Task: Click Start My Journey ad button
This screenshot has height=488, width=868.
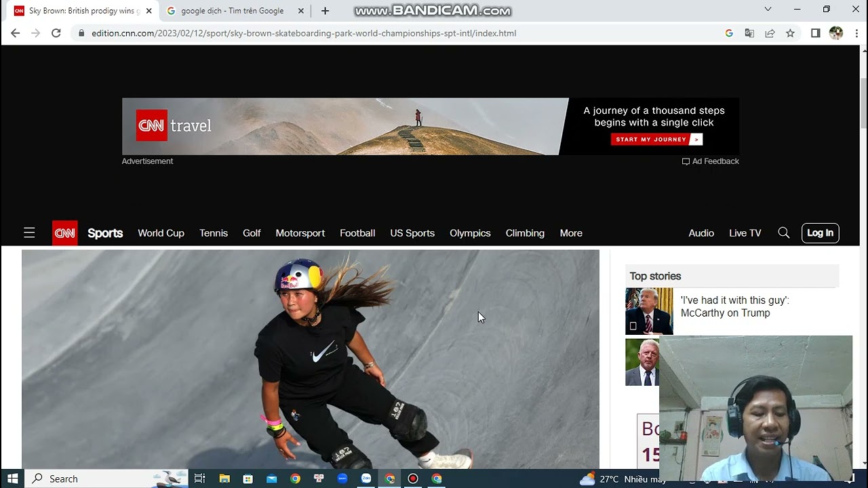Action: (x=656, y=140)
